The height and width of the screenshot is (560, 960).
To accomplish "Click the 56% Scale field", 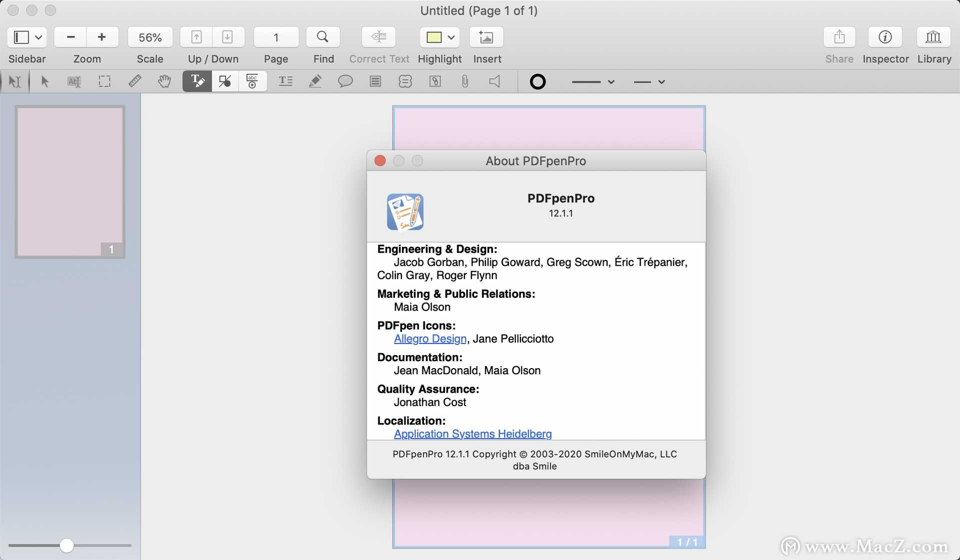I will click(150, 37).
